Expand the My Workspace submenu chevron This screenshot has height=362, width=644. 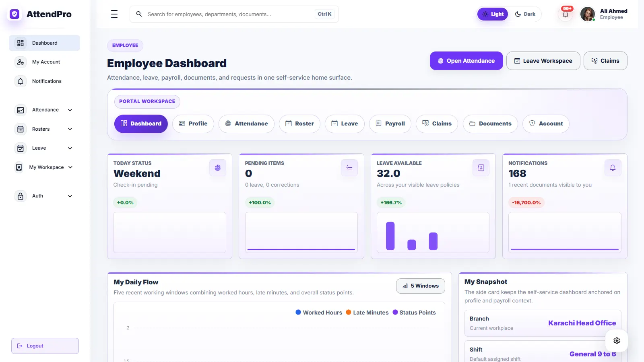[x=70, y=167]
